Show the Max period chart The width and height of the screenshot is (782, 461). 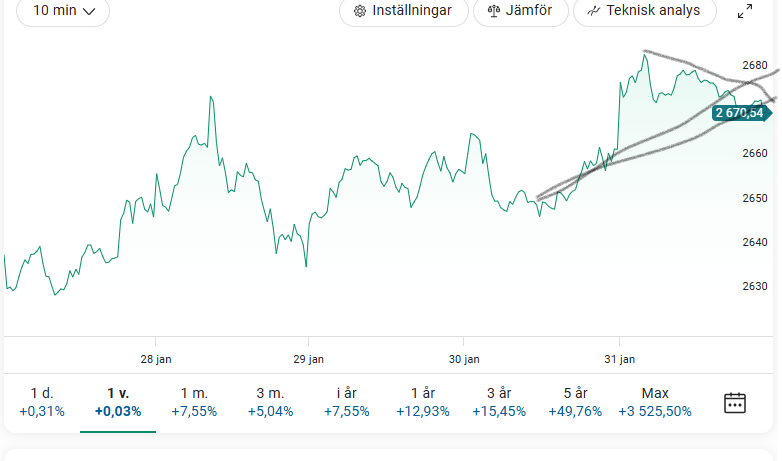(655, 402)
